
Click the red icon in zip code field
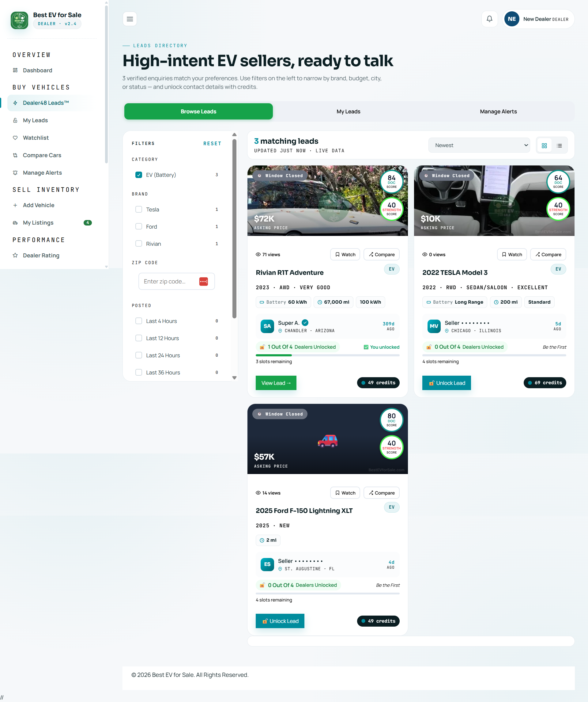point(203,282)
